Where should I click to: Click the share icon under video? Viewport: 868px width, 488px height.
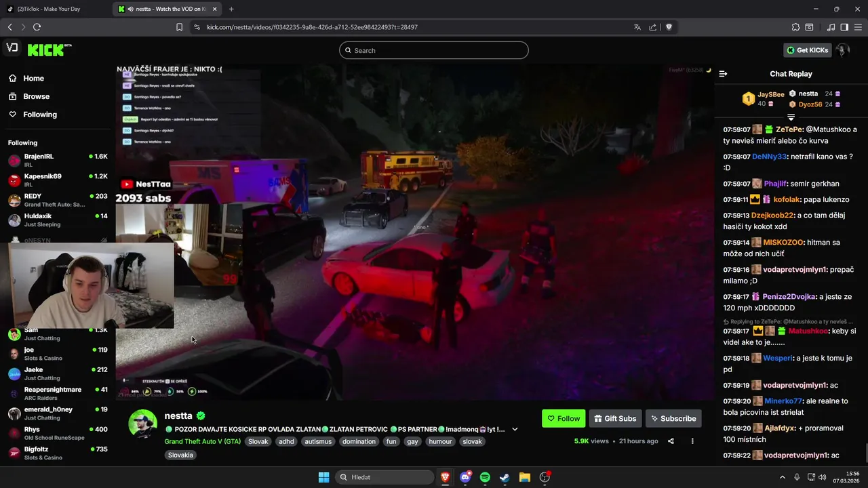point(671,441)
